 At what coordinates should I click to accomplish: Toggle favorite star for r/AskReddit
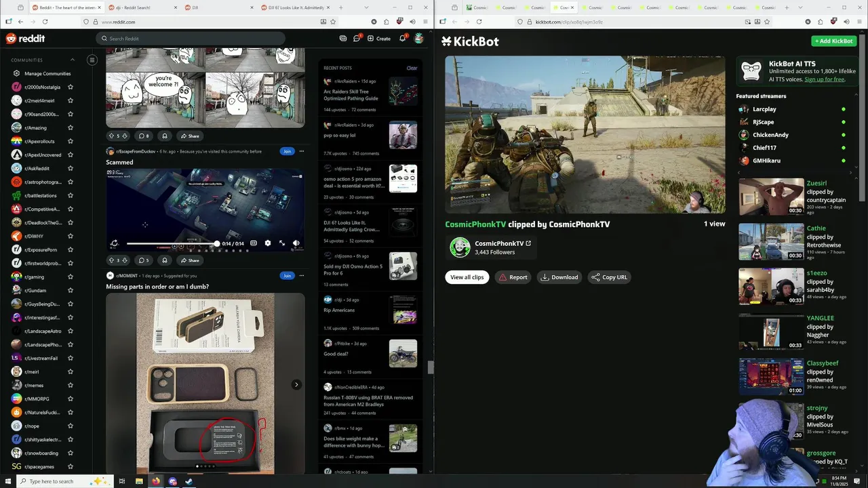[70, 168]
